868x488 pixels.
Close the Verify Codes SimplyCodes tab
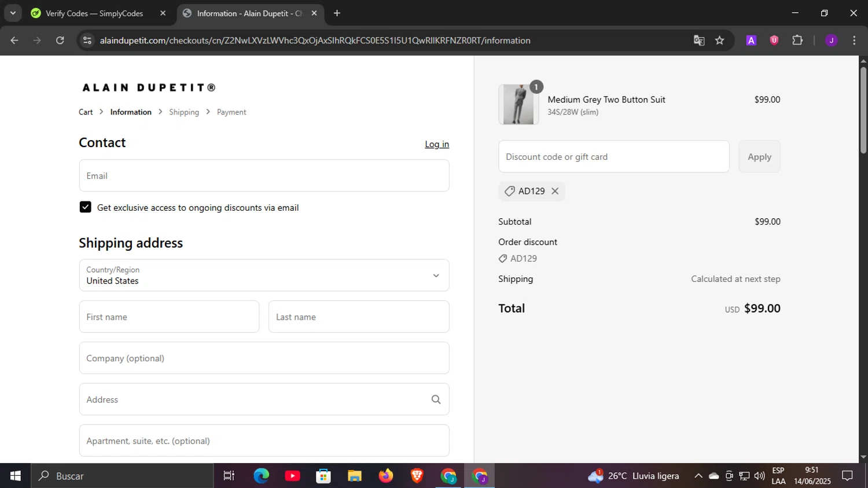[x=163, y=13]
